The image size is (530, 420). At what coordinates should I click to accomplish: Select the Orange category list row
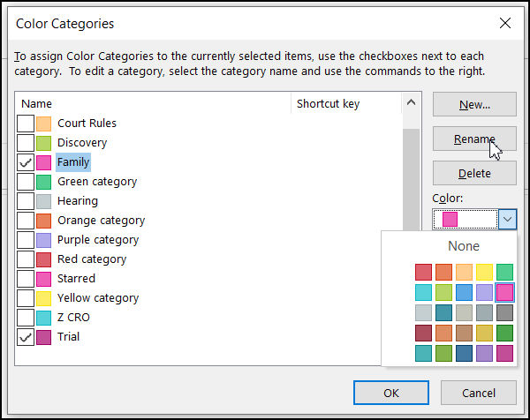point(101,221)
